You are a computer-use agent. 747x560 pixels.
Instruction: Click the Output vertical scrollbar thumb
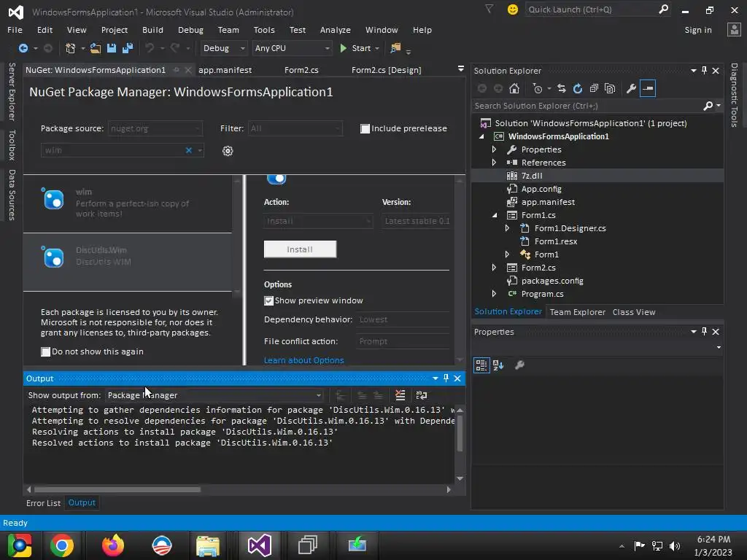(x=460, y=432)
